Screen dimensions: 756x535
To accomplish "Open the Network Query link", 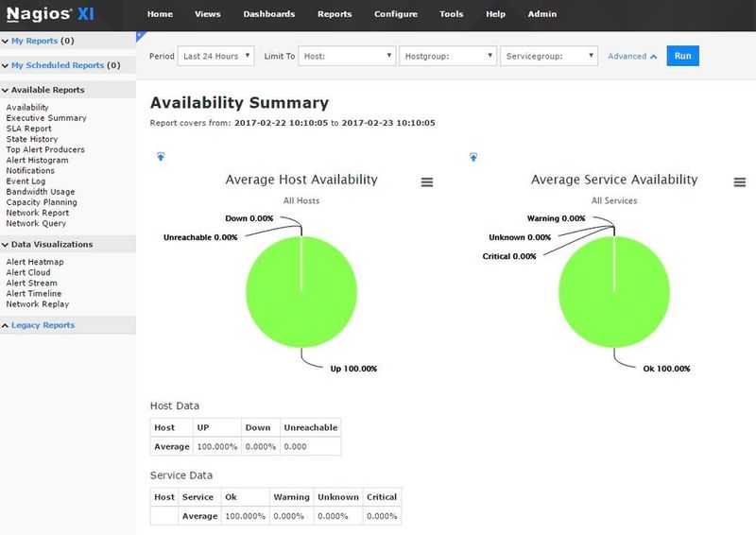I will click(36, 223).
